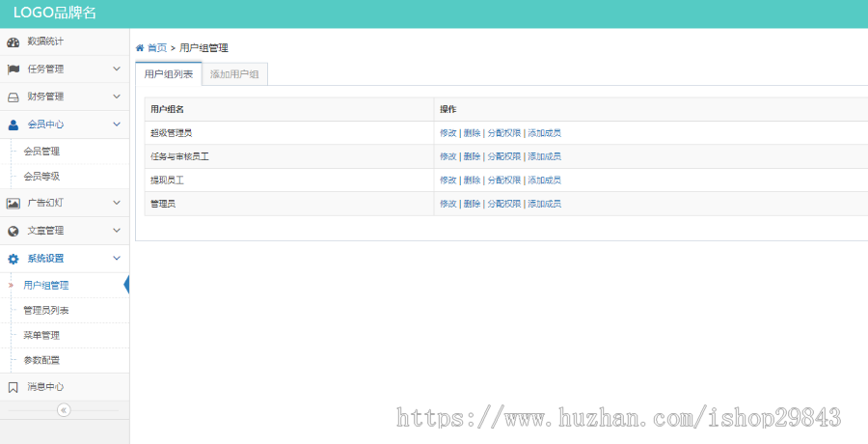Collapse the 系统设置 menu chevron

[x=117, y=259]
